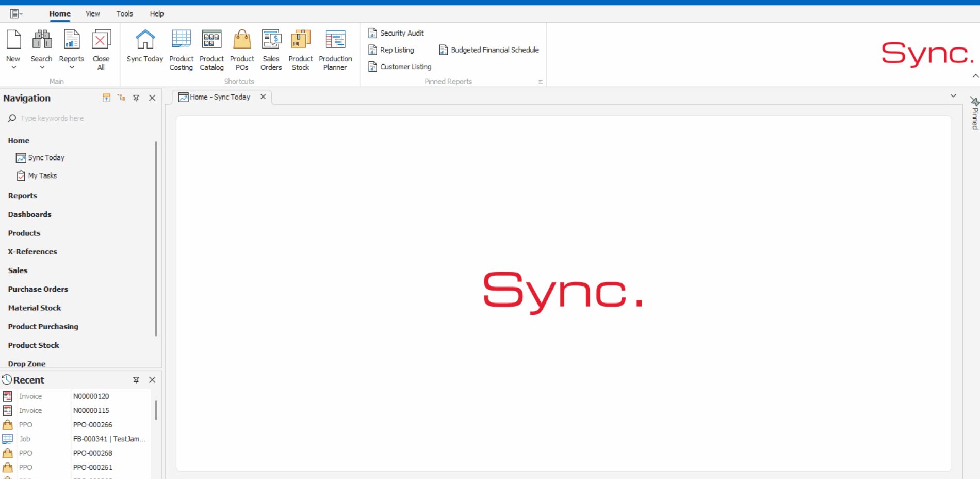The height and width of the screenshot is (479, 980).
Task: Open recent job FB-000341
Action: [76, 439]
